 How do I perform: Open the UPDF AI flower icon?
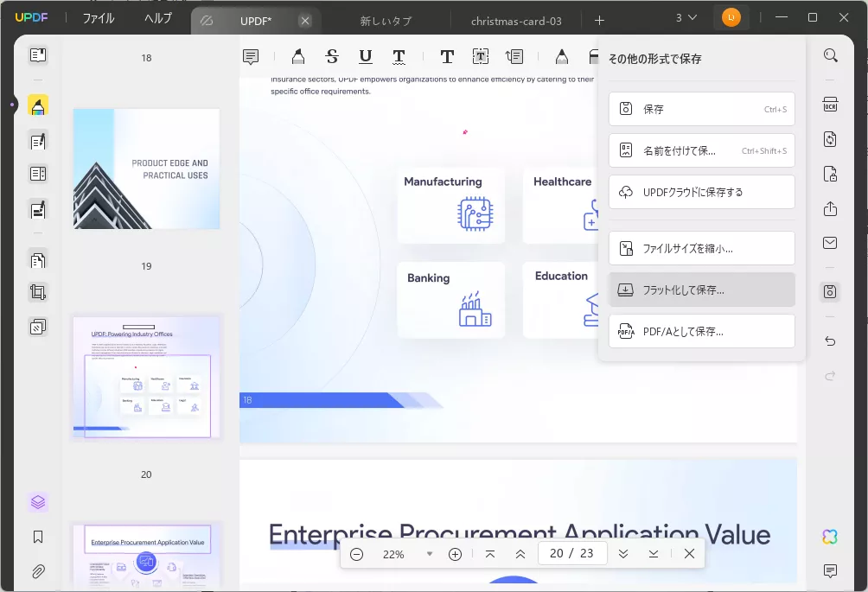tap(830, 537)
